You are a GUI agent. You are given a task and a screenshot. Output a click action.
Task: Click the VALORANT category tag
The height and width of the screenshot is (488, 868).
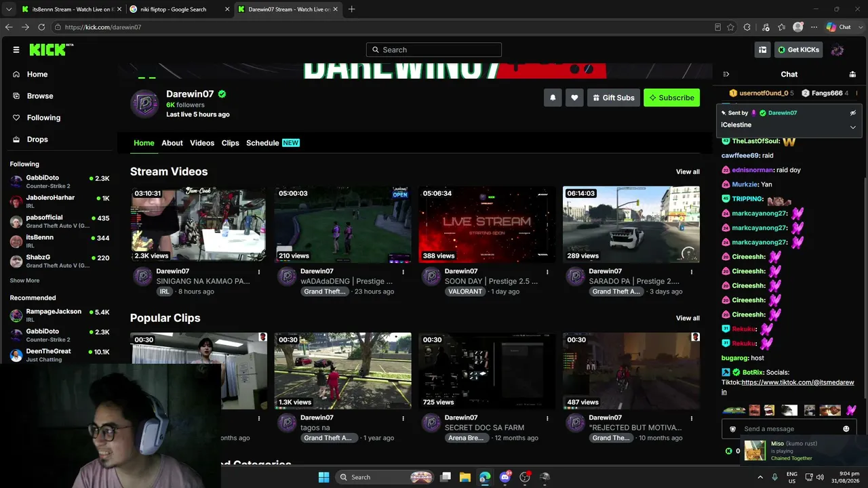click(x=465, y=291)
